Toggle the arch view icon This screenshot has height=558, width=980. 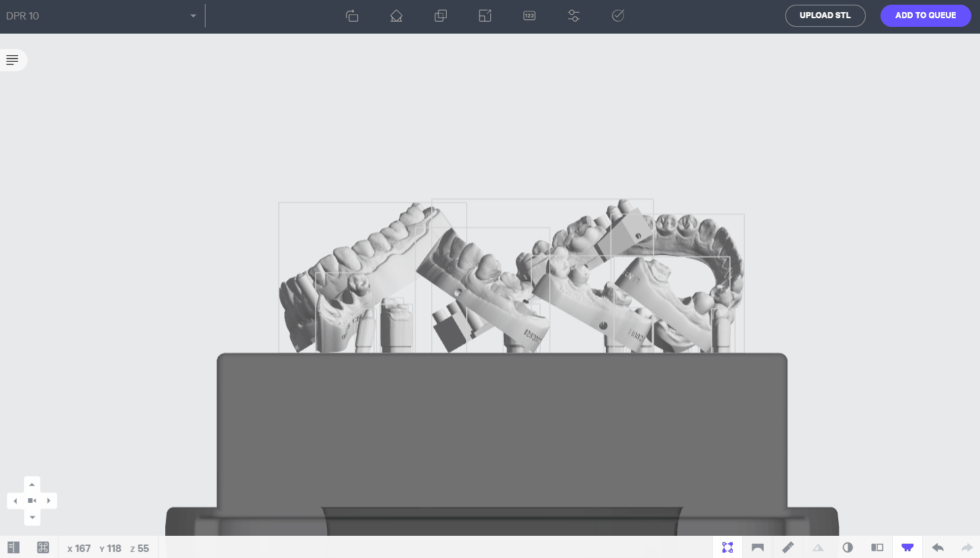(758, 547)
